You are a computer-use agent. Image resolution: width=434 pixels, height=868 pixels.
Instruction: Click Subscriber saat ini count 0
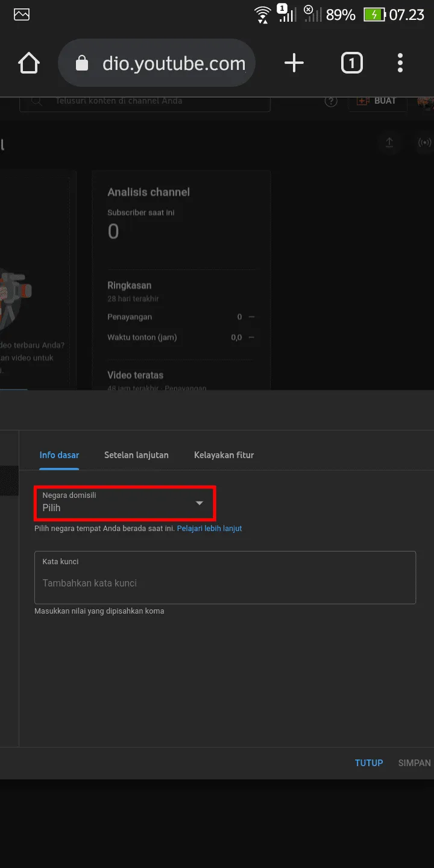click(x=113, y=231)
